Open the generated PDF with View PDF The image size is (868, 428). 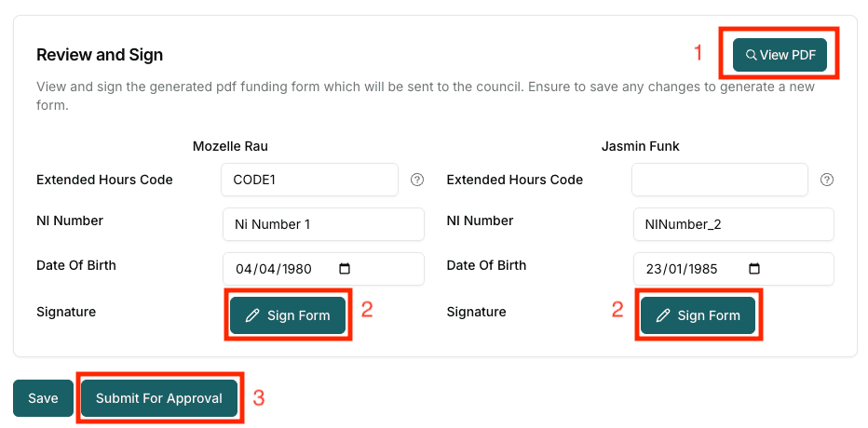780,56
